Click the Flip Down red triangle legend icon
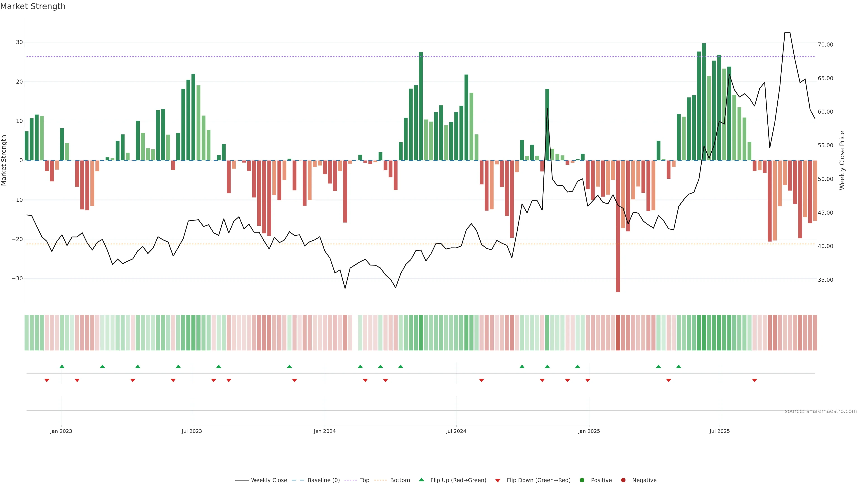 (498, 481)
